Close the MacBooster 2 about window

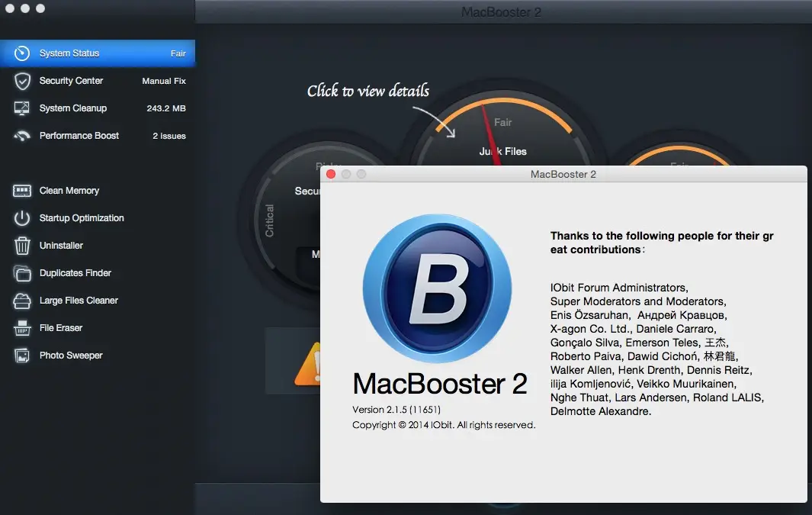pos(331,174)
